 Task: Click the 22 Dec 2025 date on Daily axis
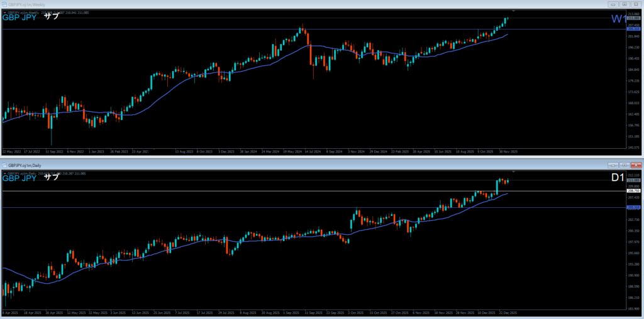pos(508,313)
